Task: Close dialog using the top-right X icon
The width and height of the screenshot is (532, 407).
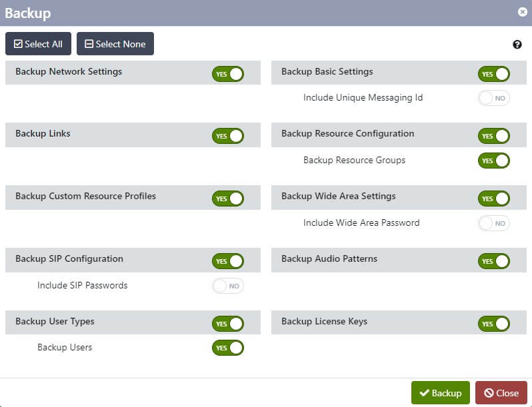Action: coord(522,12)
